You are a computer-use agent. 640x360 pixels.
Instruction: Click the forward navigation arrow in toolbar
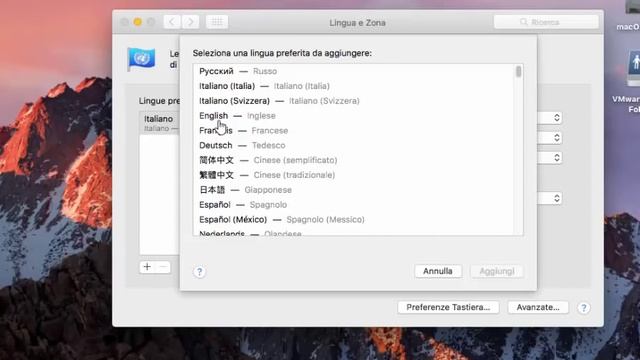(x=191, y=22)
